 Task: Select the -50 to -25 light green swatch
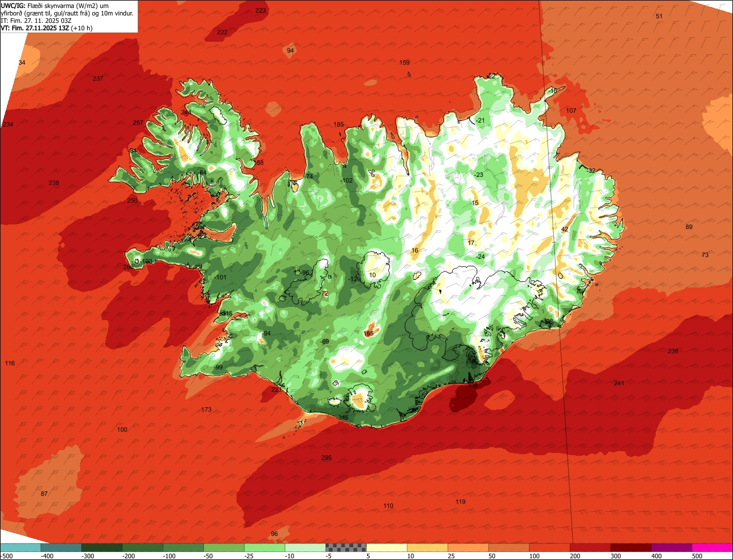click(224, 547)
